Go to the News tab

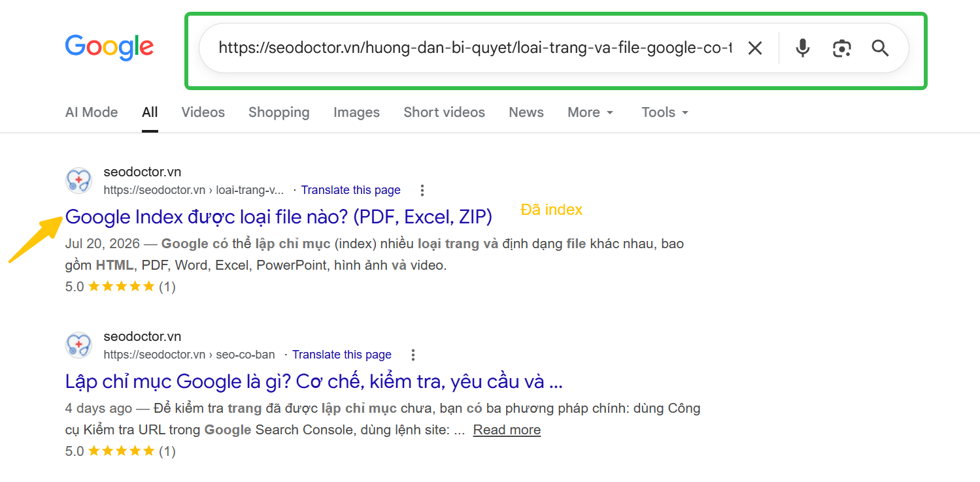click(526, 112)
